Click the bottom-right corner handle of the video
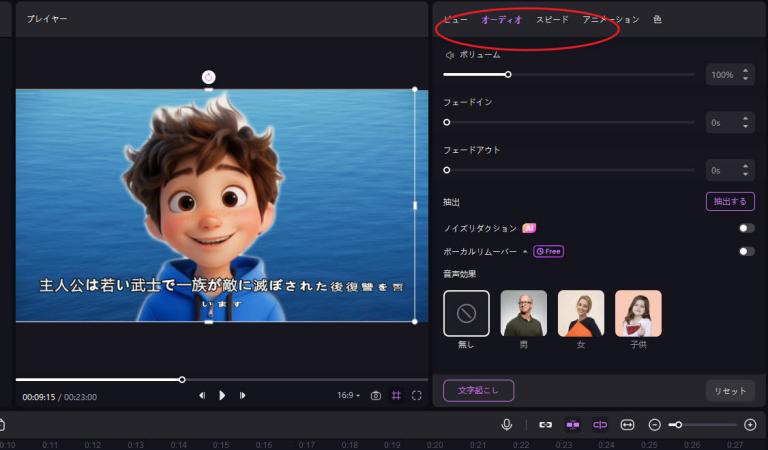The image size is (768, 450). tap(415, 322)
